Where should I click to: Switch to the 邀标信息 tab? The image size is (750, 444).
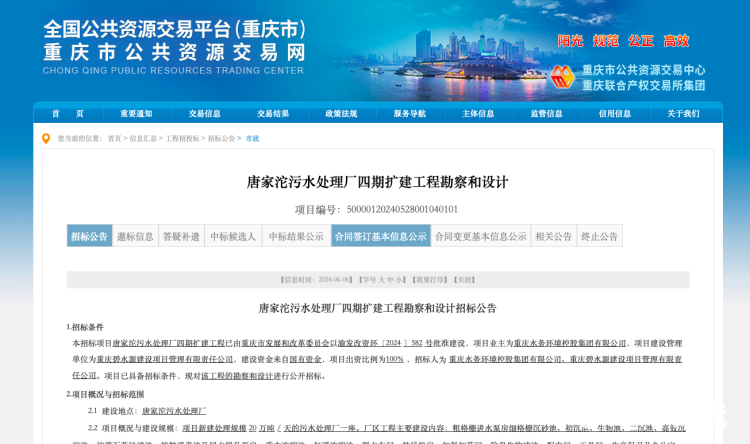pos(135,236)
